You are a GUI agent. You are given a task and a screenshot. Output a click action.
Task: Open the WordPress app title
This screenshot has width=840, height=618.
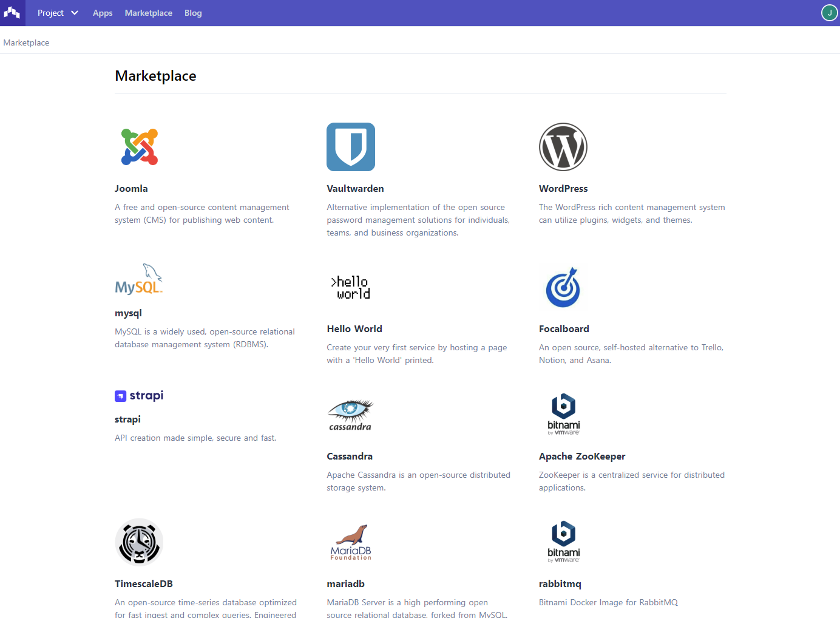(x=563, y=189)
